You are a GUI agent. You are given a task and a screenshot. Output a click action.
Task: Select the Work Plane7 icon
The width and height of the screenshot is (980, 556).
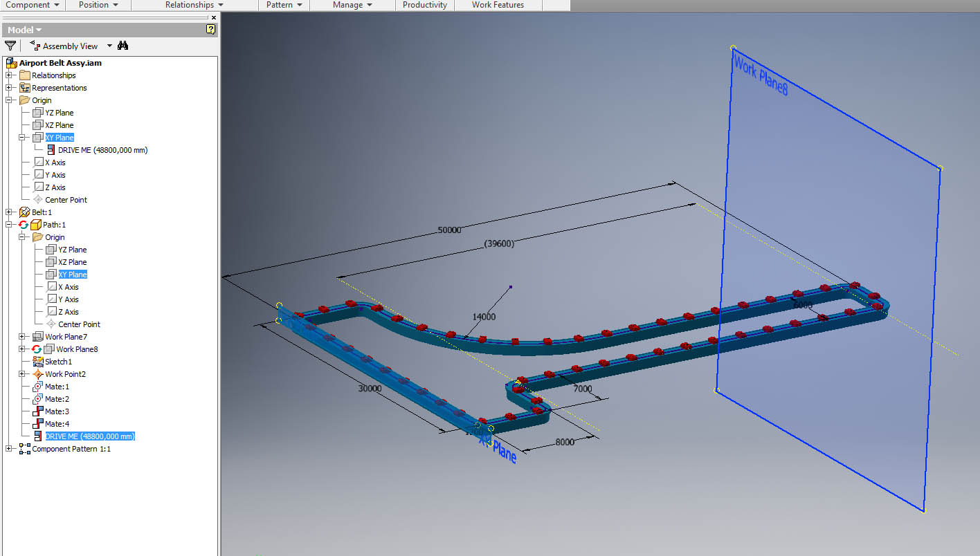click(38, 337)
